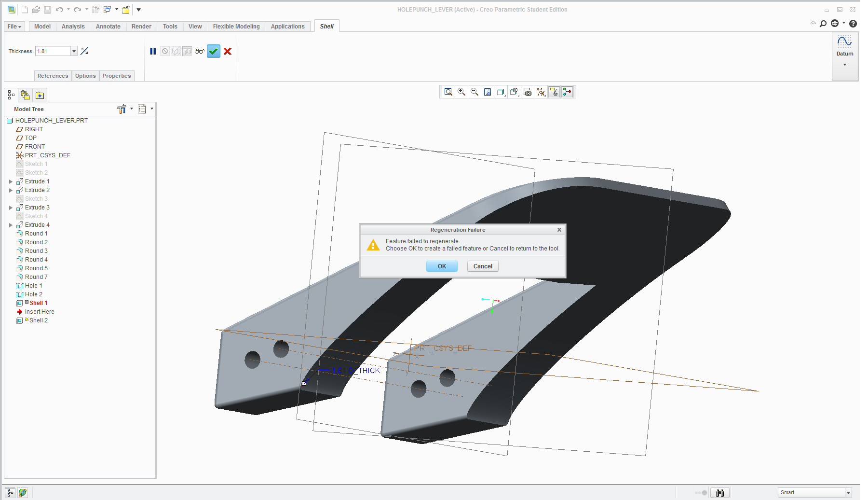Image resolution: width=868 pixels, height=500 pixels.
Task: Open the Thickness value dropdown arrow
Action: (74, 51)
